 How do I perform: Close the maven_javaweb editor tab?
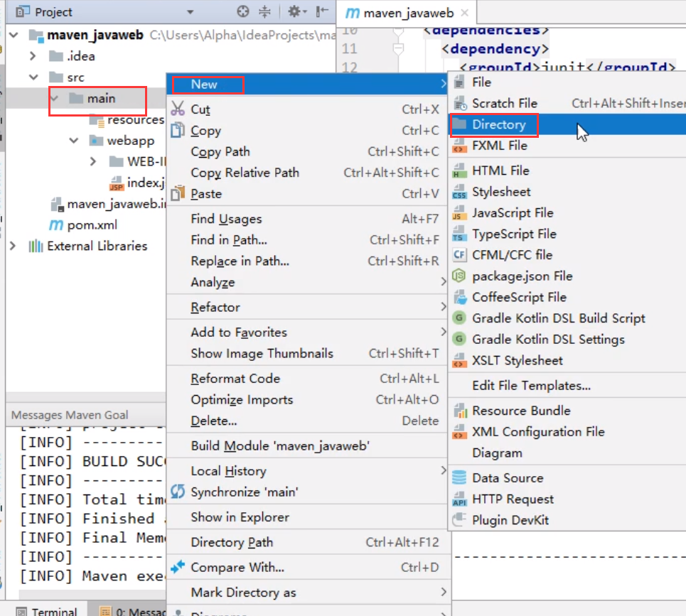coord(465,13)
